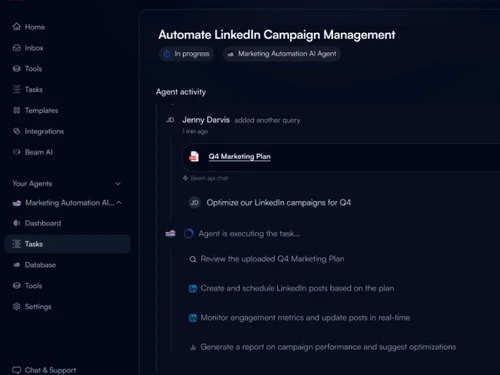Open the Q4 Marketing Plan link
Viewport: 500px width, 375px height.
[239, 156]
